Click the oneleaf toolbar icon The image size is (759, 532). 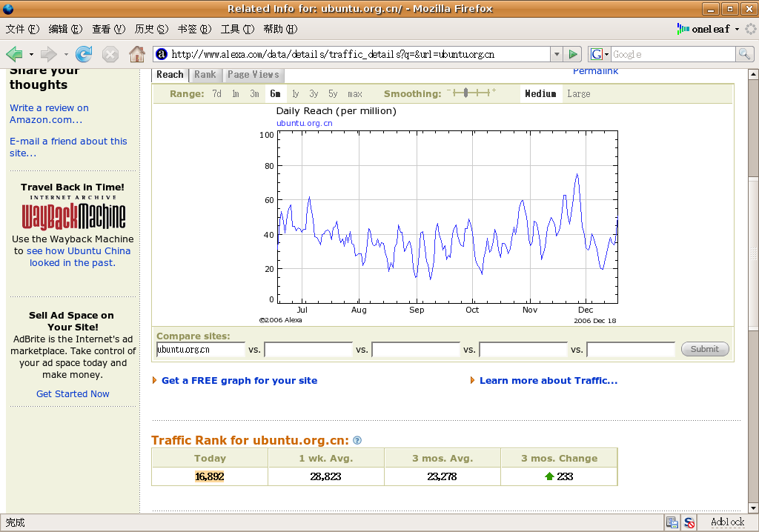pos(683,29)
